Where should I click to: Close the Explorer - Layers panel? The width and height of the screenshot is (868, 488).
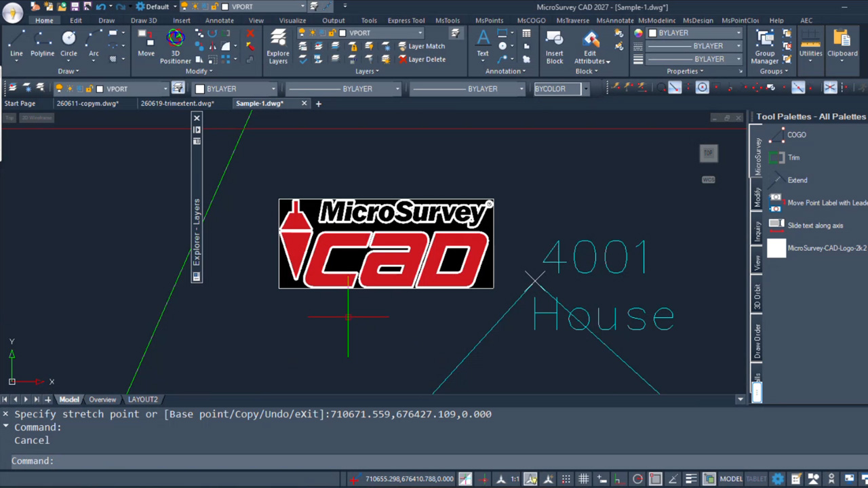pyautogui.click(x=197, y=118)
